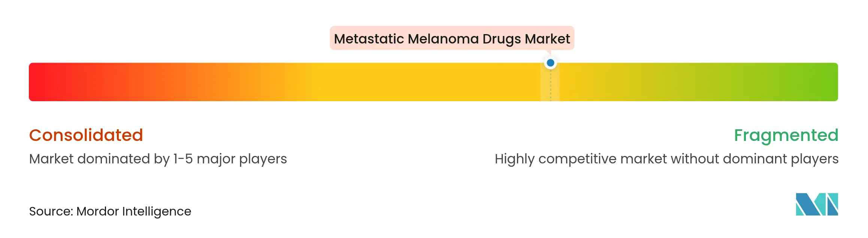Click the Consolidated heading

pos(86,135)
